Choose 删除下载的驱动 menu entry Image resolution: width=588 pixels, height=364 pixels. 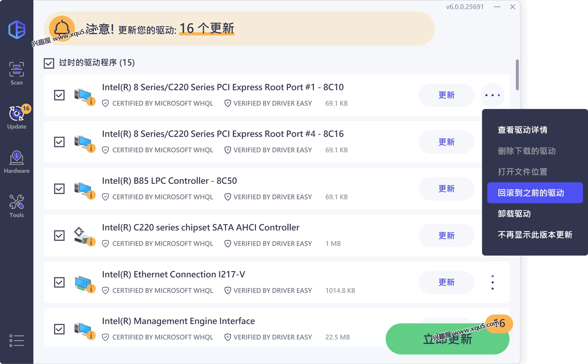(x=526, y=151)
